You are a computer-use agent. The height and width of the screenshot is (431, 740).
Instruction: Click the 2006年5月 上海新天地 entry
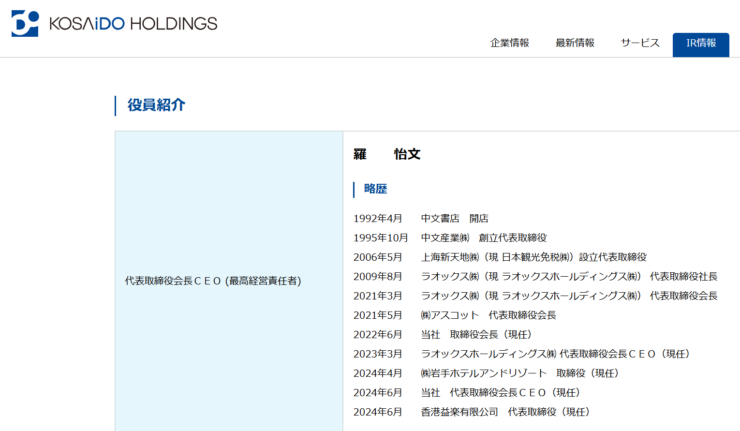[x=499, y=257]
